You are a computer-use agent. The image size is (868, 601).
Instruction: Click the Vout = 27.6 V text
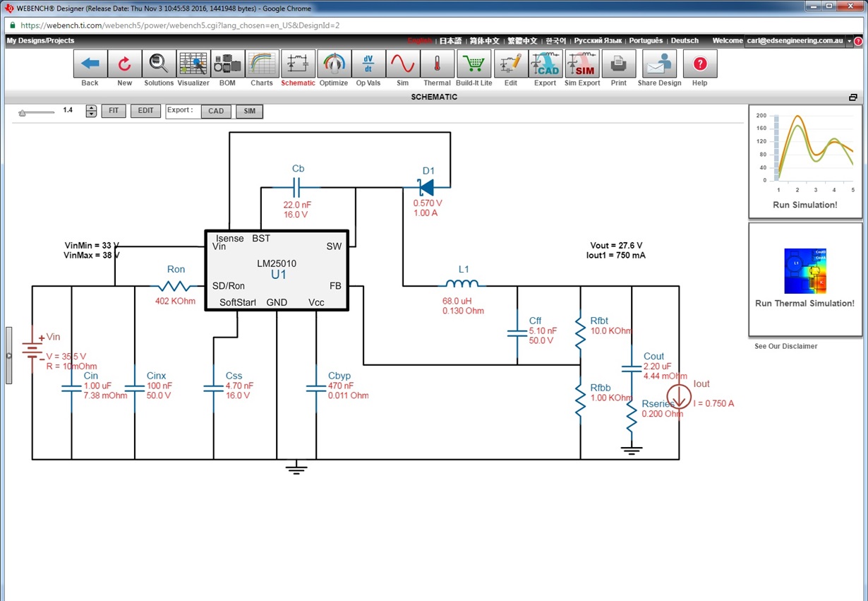tap(615, 246)
